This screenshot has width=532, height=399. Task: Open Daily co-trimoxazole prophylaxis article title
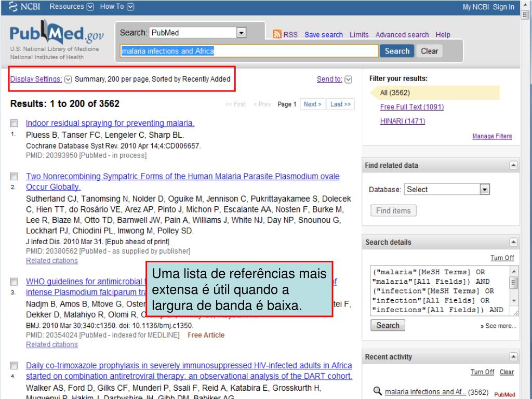click(x=189, y=370)
